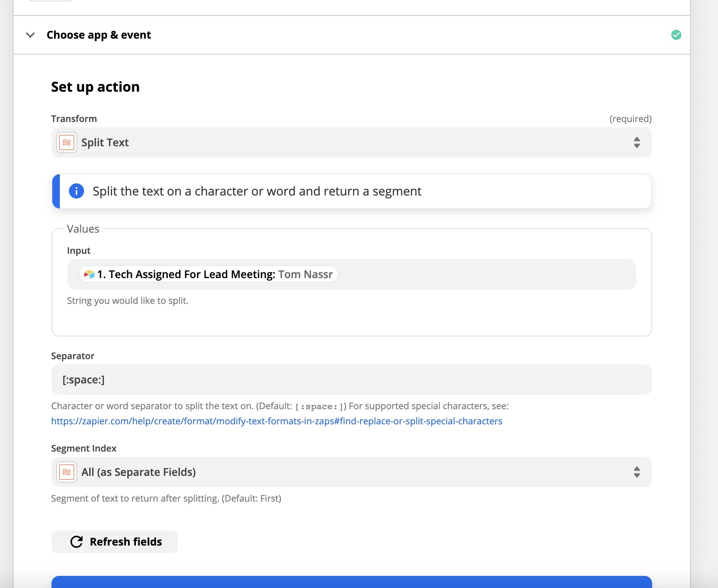This screenshot has height=588, width=718.
Task: Open the Transform Split Text dropdown
Action: (351, 142)
